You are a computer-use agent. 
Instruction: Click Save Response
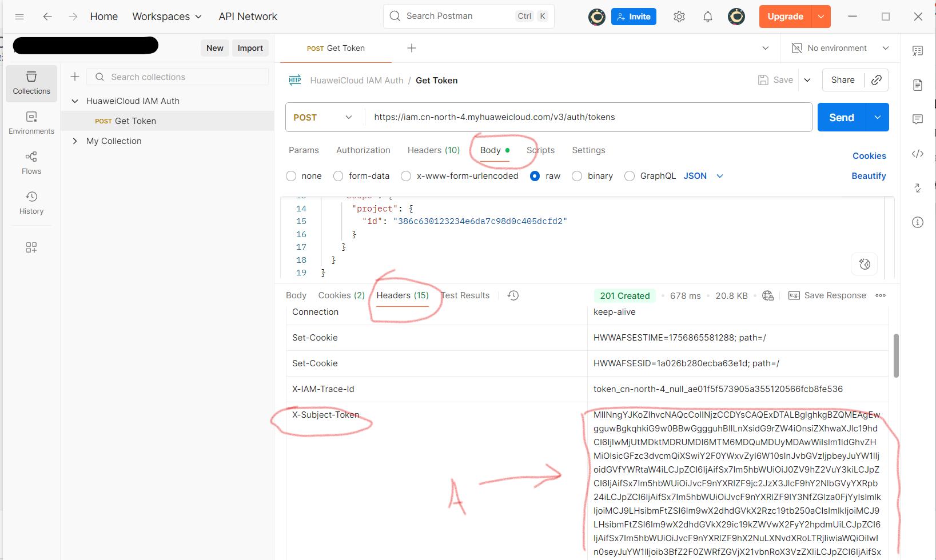[x=827, y=295]
